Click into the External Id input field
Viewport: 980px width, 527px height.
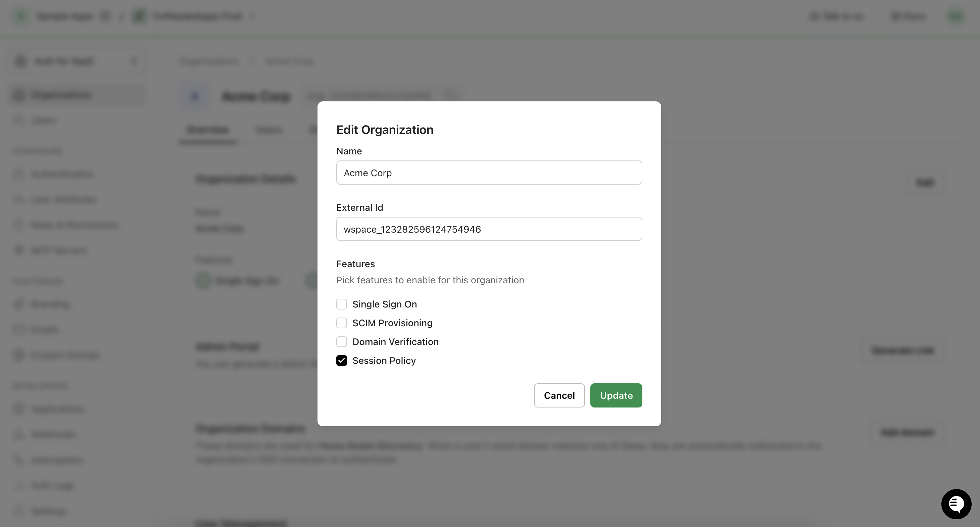pyautogui.click(x=489, y=229)
